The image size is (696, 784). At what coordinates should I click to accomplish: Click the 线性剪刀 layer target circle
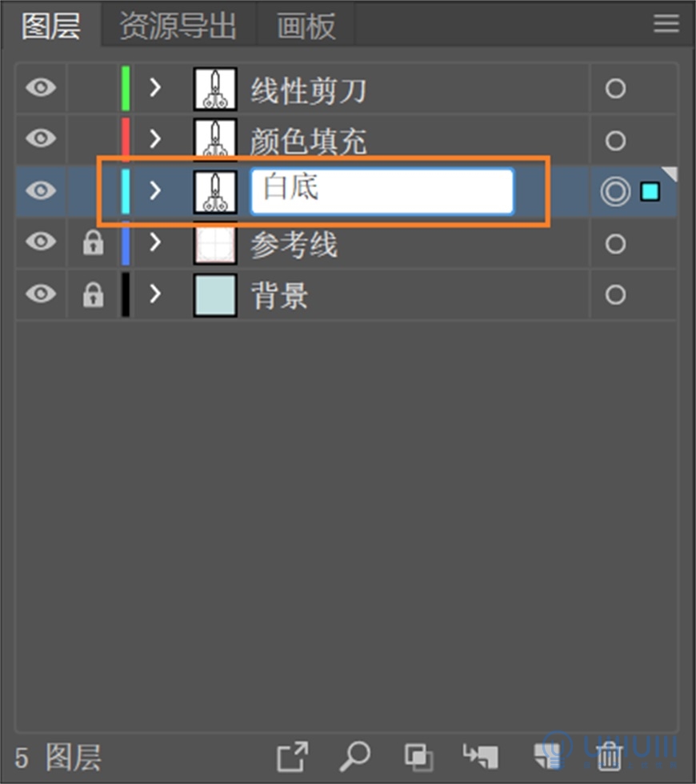[x=614, y=88]
